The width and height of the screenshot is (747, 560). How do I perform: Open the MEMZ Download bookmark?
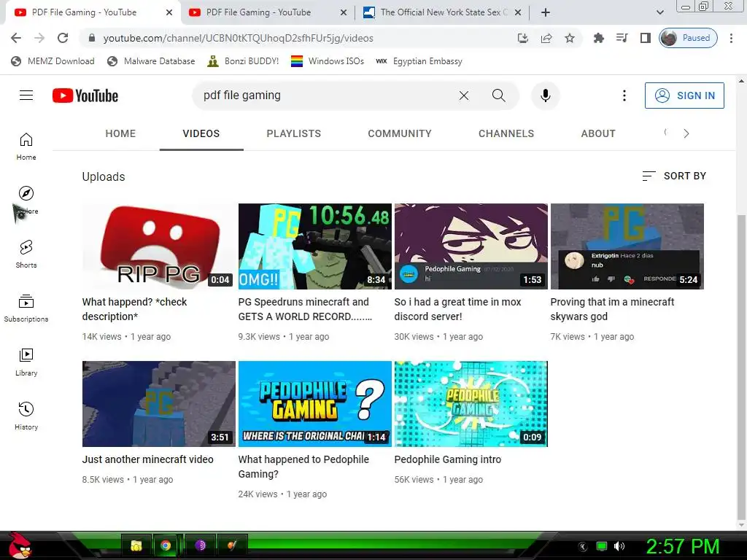coord(53,61)
